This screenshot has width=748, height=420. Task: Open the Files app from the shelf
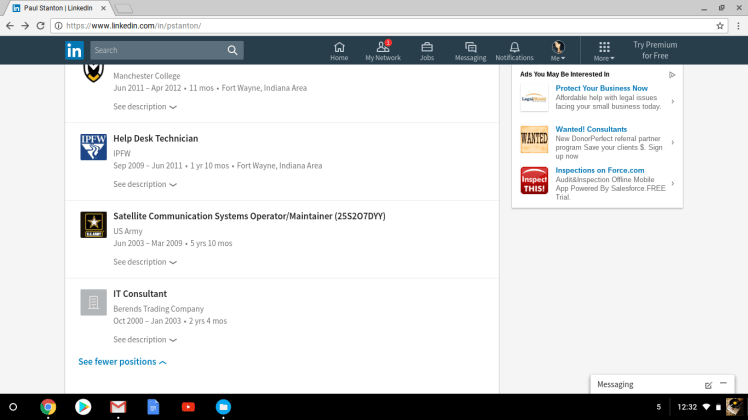223,407
